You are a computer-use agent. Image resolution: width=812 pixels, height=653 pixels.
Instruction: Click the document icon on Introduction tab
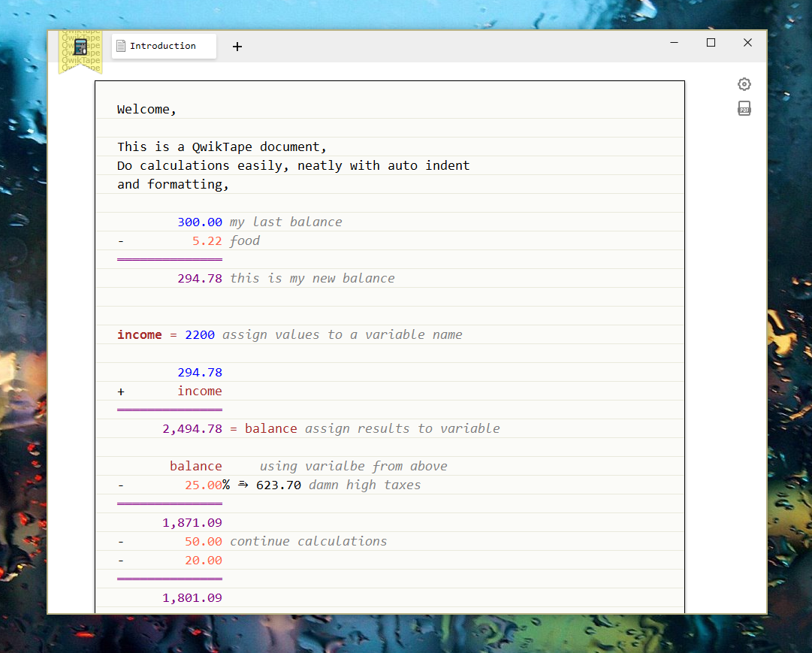pyautogui.click(x=121, y=46)
